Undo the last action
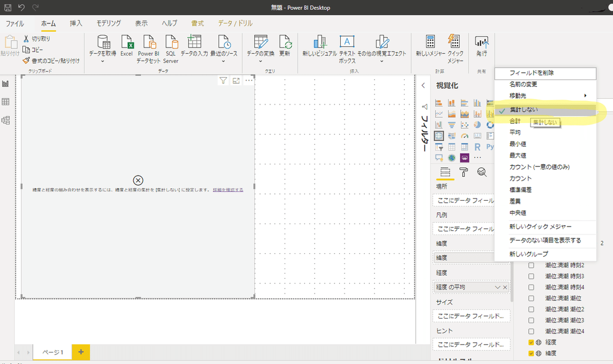 [x=21, y=8]
